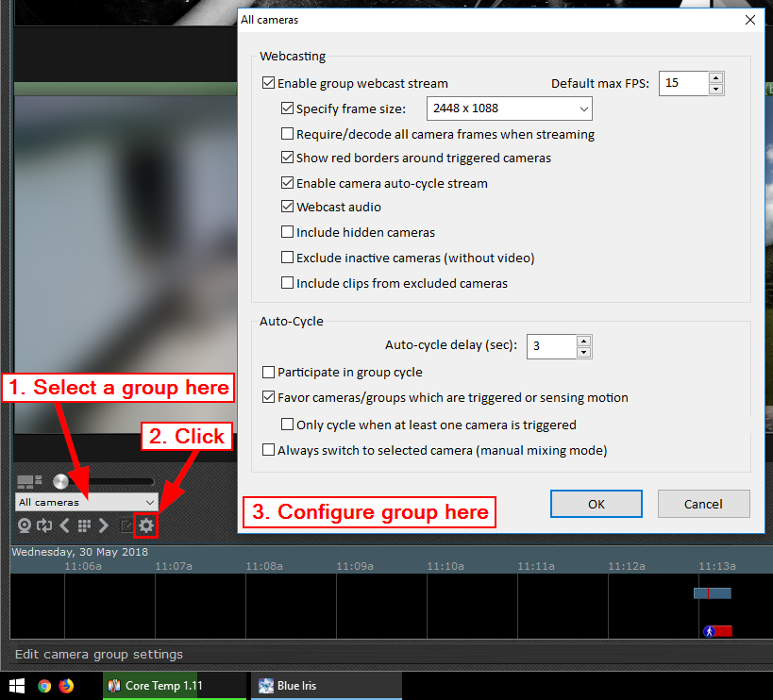The width and height of the screenshot is (773, 700).
Task: Open the frame size 2448 x 1088 dropdown
Action: click(510, 108)
